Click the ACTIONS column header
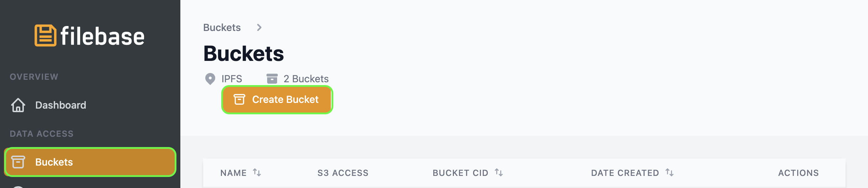This screenshot has height=188, width=868. [799, 173]
